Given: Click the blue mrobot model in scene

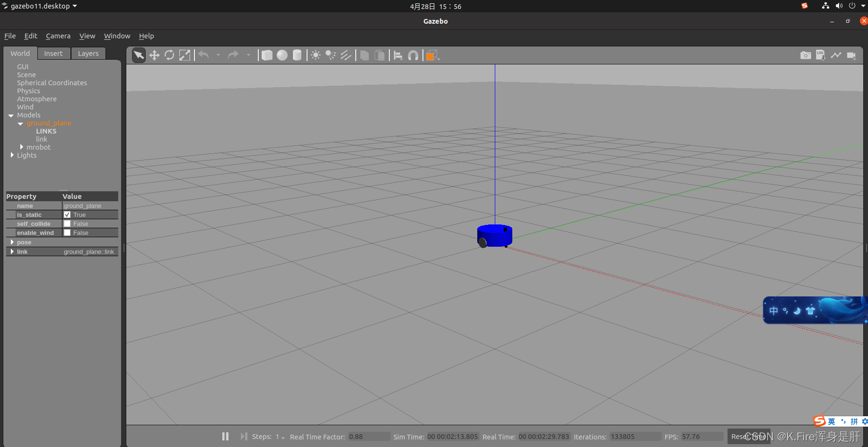Looking at the screenshot, I should click(x=495, y=235).
